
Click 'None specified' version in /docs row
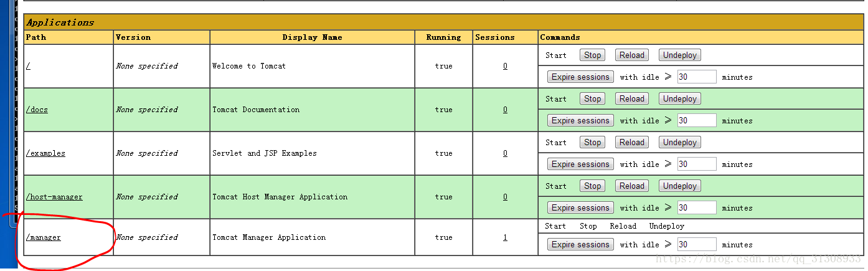click(x=147, y=110)
